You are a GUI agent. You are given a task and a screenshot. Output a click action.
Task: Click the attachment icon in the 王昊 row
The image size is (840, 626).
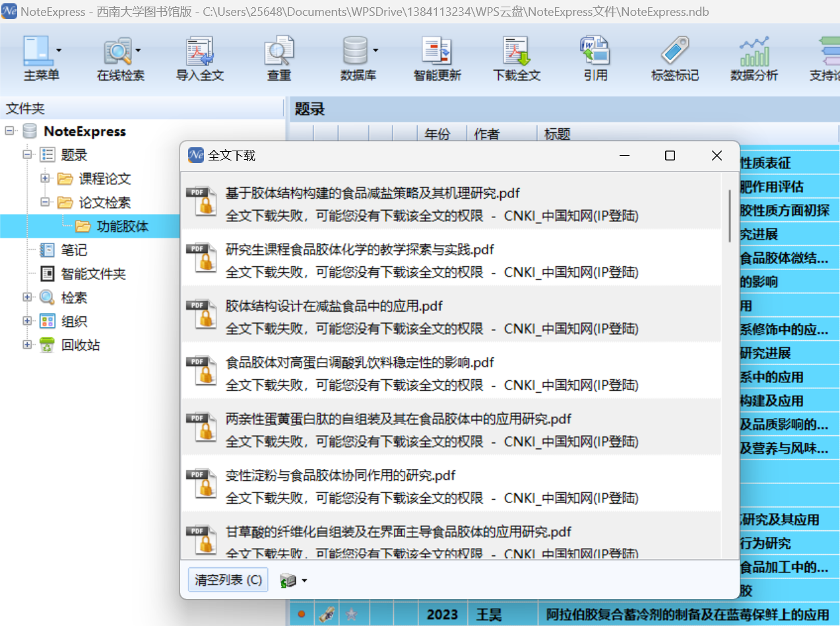click(325, 615)
